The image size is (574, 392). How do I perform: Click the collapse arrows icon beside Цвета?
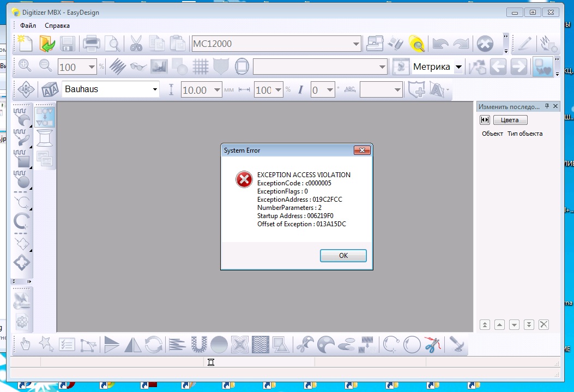[485, 120]
